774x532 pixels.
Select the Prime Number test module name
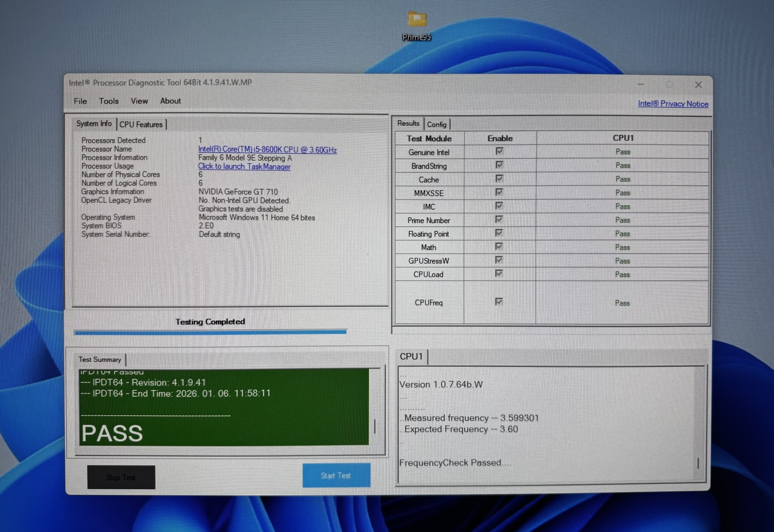tap(429, 221)
